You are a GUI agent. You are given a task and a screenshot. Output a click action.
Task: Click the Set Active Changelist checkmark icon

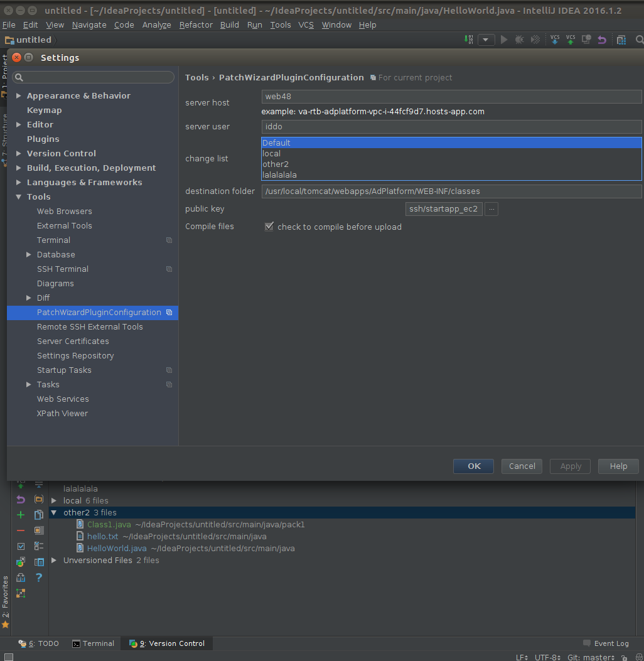tap(21, 546)
